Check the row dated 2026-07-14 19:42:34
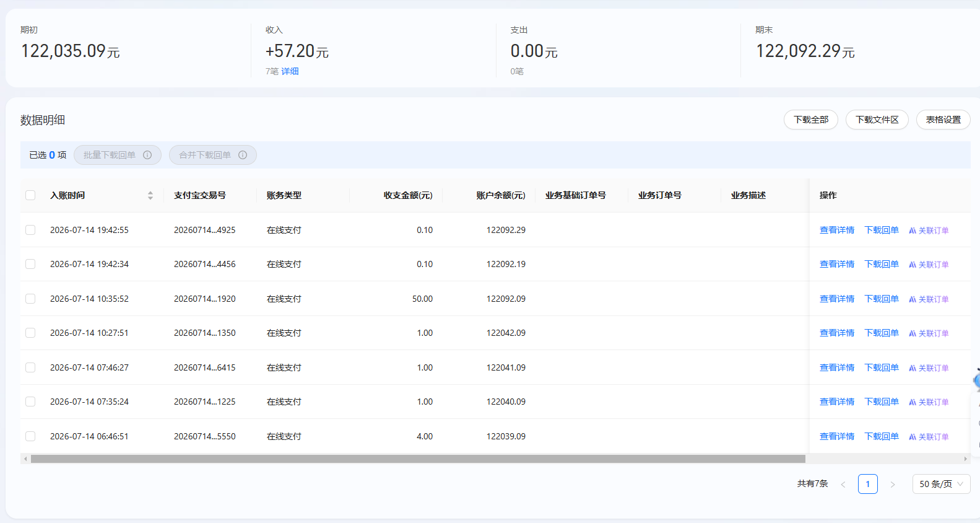The image size is (980, 523). (x=30, y=264)
